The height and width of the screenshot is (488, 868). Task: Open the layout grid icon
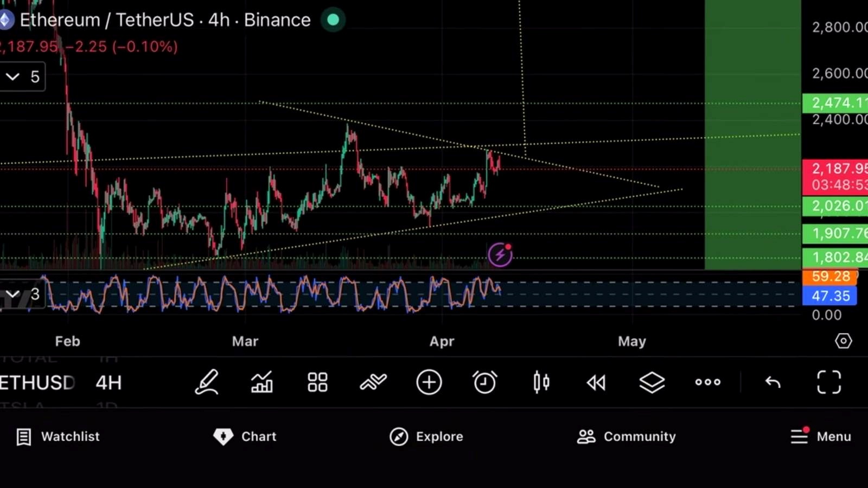coord(317,382)
